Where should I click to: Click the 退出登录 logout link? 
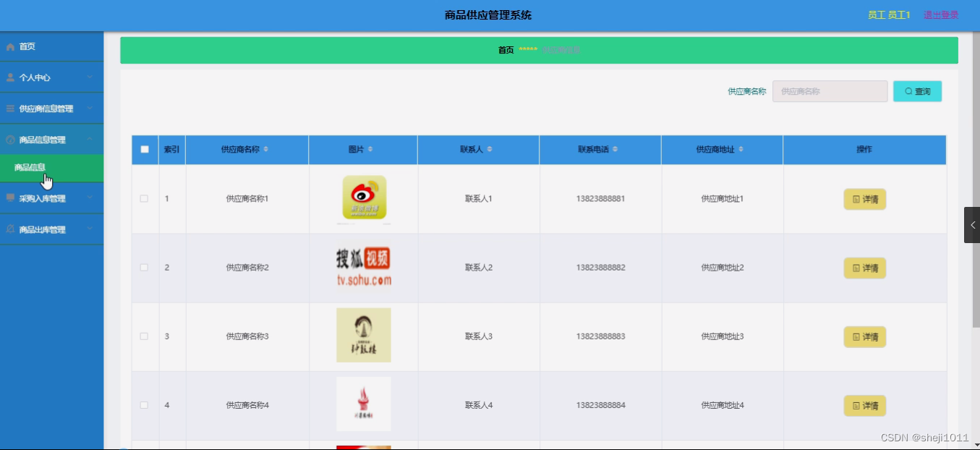940,14
